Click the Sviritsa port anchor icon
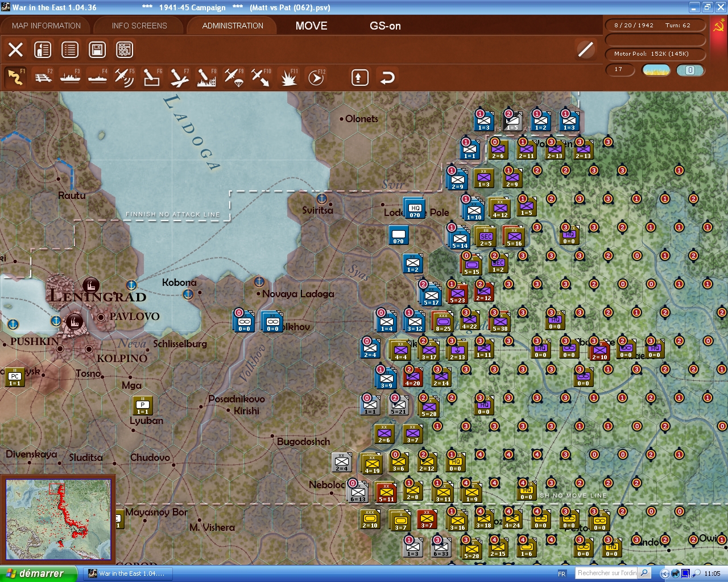 pos(321,198)
